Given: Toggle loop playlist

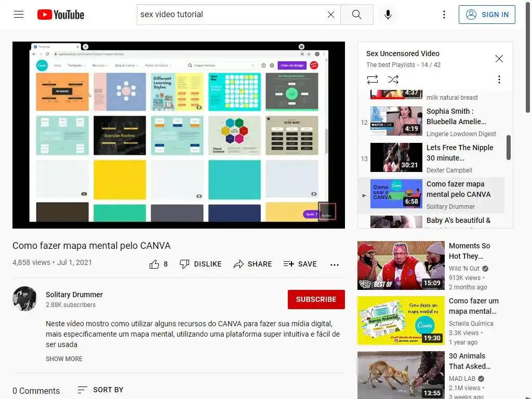Looking at the screenshot, I should (x=373, y=79).
